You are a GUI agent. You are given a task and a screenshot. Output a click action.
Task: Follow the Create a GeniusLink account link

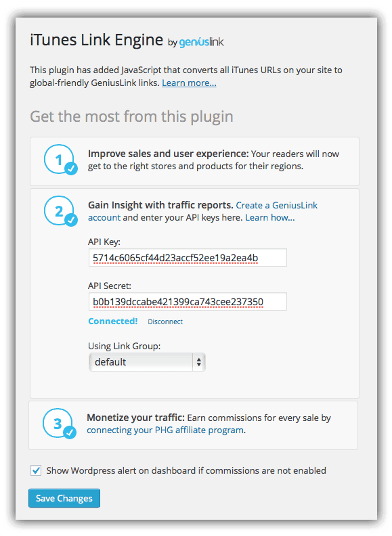[203, 211]
